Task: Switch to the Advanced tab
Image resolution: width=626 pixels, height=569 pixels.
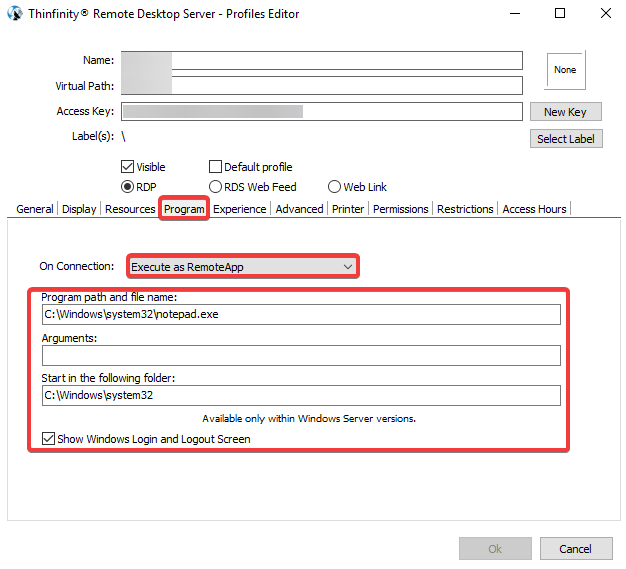Action: (x=299, y=209)
